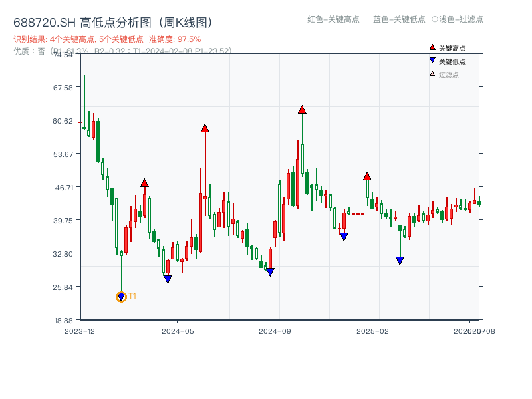Click the rightmost red triangle marker near 2025-02

point(367,176)
